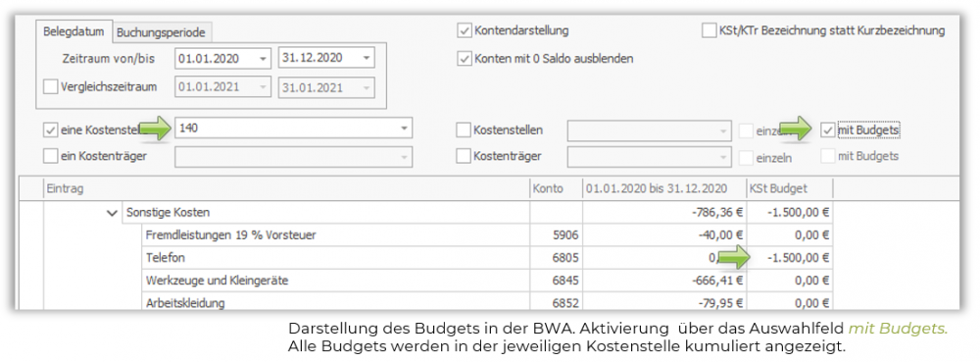Image resolution: width=980 pixels, height=362 pixels.
Task: Open the comparison start date 01.01.2021 dropdown
Action: coord(262,87)
